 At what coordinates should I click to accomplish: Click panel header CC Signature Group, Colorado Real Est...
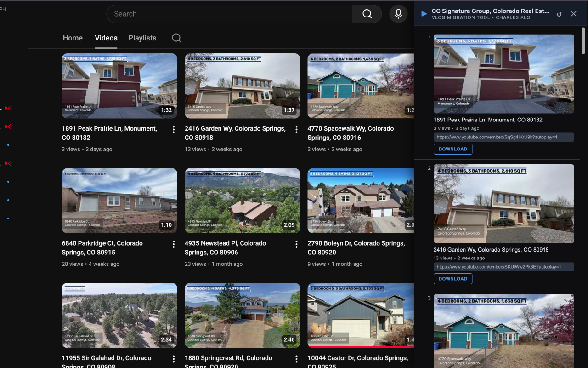(491, 11)
